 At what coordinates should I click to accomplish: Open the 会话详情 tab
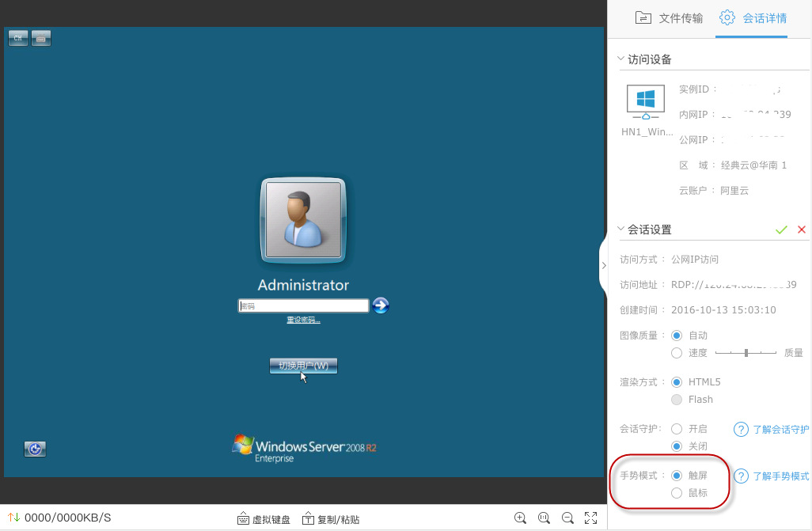(x=753, y=18)
